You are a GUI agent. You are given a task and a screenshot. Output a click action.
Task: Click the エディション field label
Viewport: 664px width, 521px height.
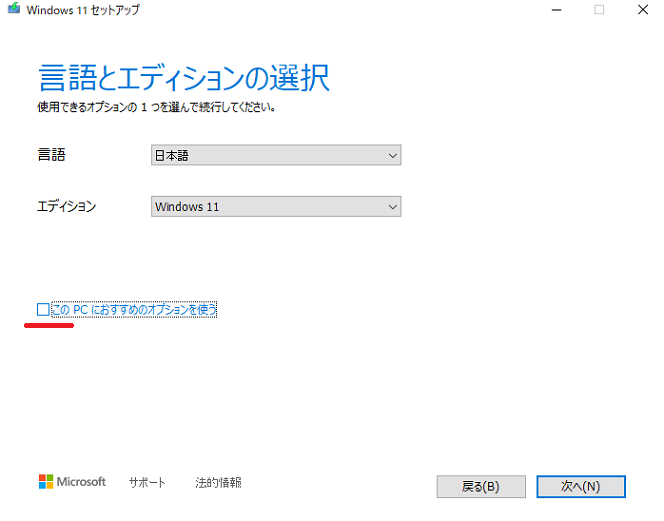pos(66,206)
